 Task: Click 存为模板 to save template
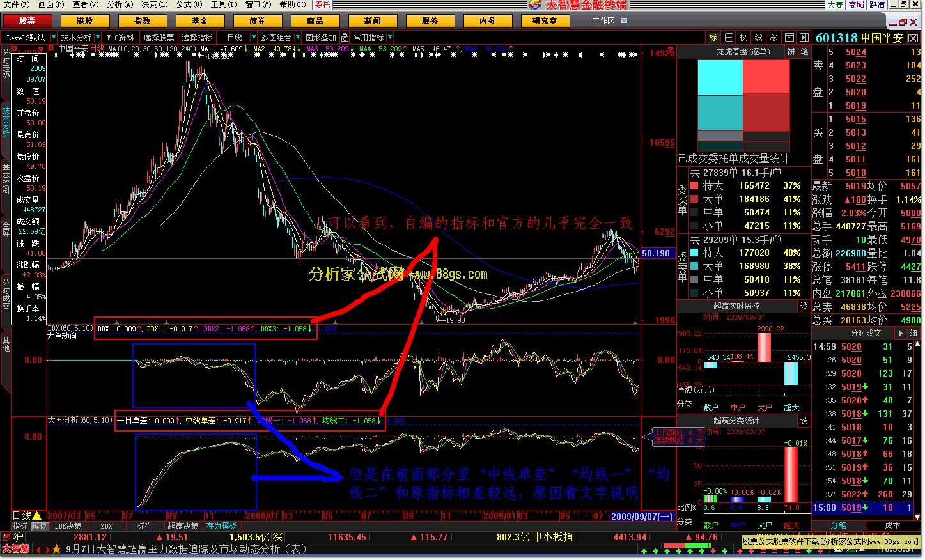click(222, 526)
